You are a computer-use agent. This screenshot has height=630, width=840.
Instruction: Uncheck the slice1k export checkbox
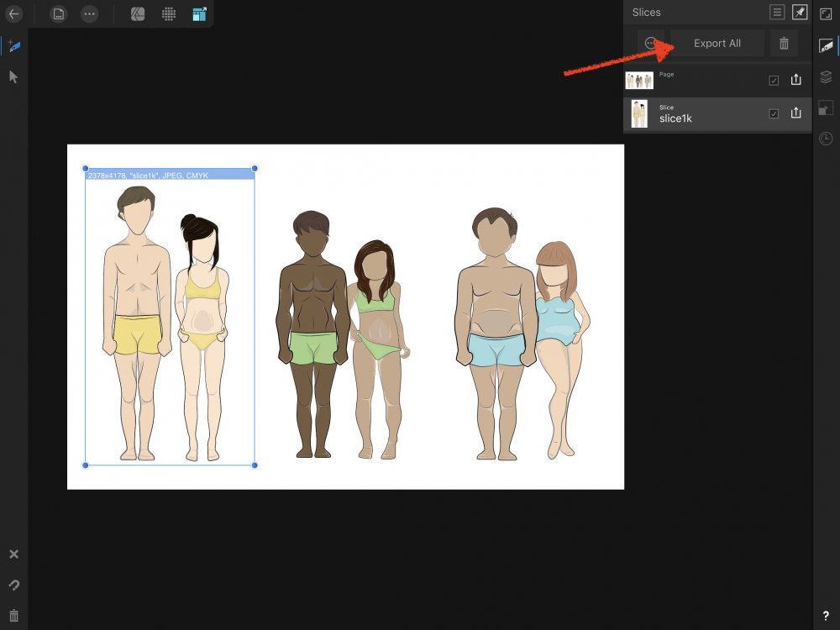point(774,113)
